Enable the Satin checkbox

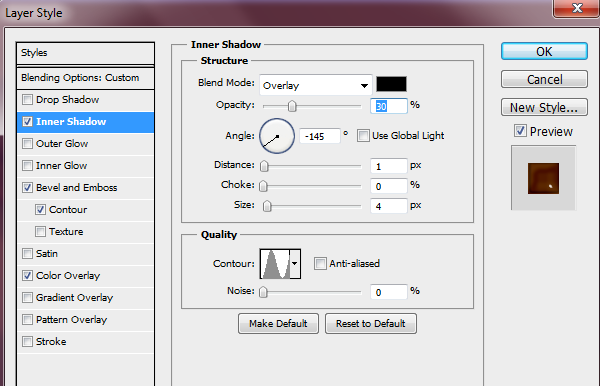click(28, 254)
